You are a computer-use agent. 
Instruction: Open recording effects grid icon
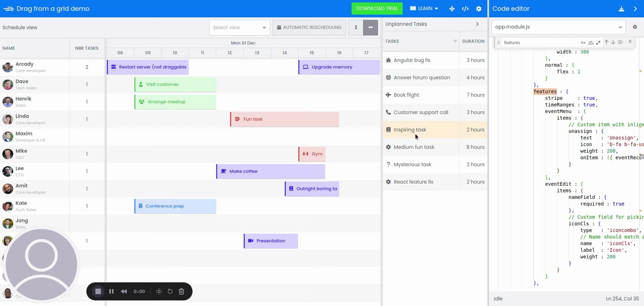159,292
